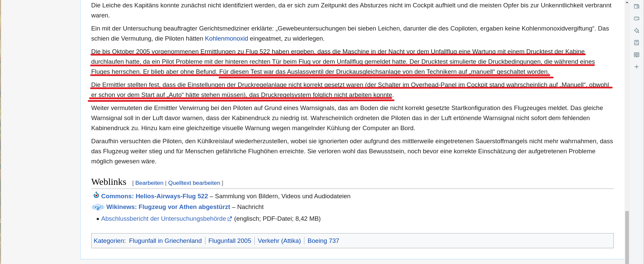Click paragraph starting "Daraufhin versuchten die Piloten"

pos(352,151)
